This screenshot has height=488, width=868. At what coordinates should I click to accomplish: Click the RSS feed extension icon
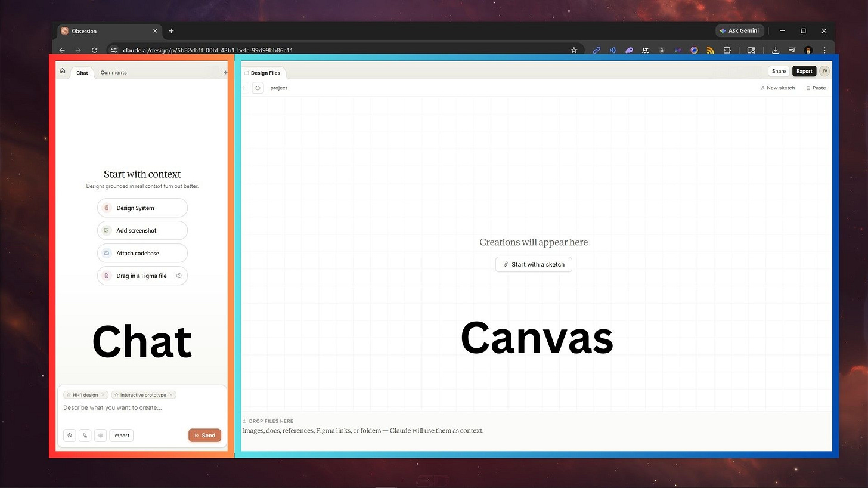pyautogui.click(x=710, y=50)
